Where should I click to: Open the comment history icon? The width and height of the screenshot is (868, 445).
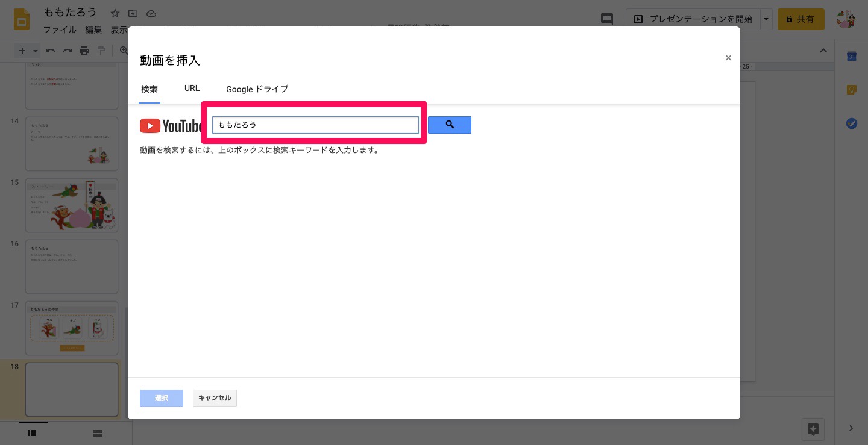(x=607, y=19)
